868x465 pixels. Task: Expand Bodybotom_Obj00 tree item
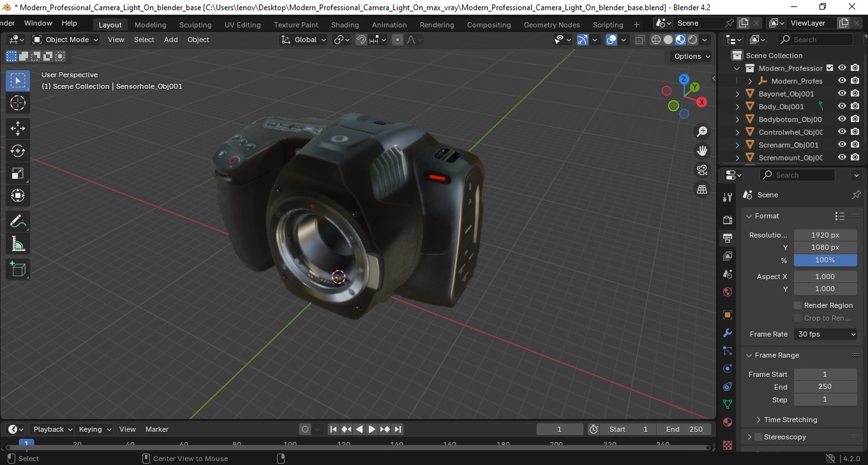click(x=738, y=119)
